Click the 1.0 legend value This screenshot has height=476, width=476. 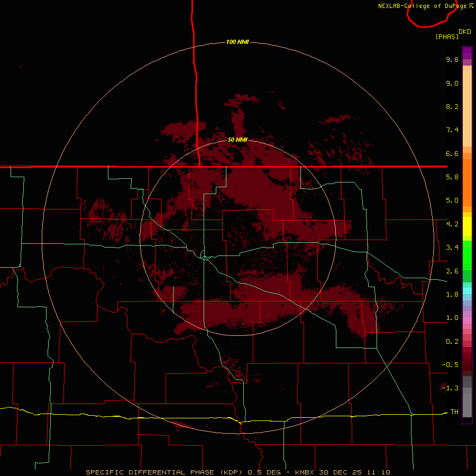click(452, 318)
